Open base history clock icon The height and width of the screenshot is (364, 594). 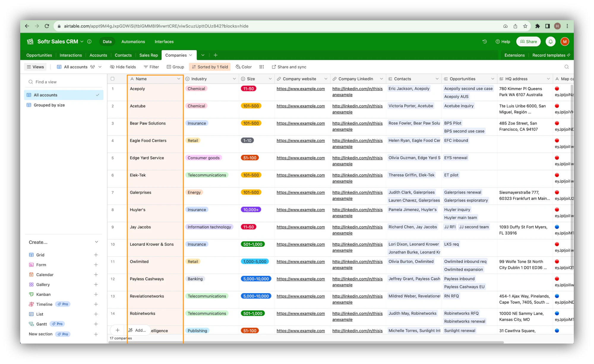pos(485,42)
